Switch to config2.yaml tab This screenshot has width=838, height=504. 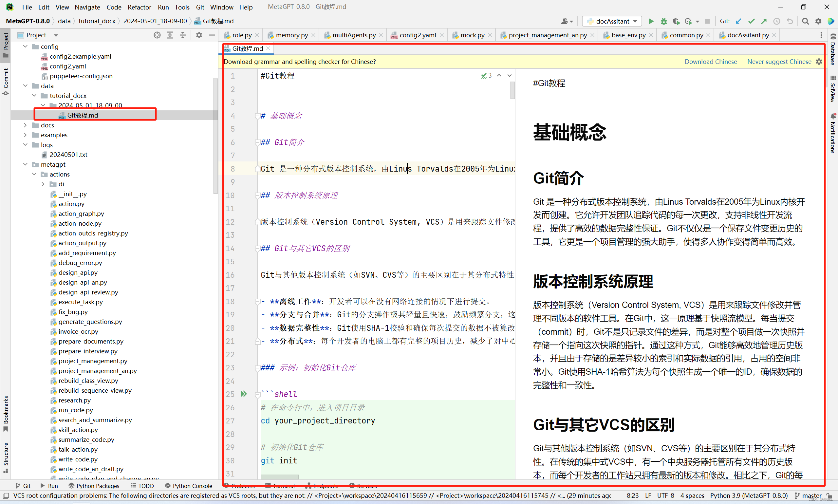click(x=417, y=35)
